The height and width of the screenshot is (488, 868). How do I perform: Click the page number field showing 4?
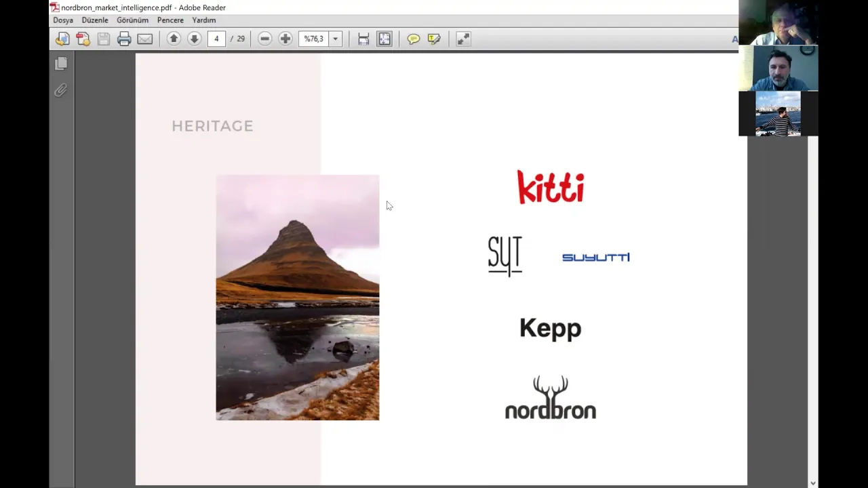216,39
